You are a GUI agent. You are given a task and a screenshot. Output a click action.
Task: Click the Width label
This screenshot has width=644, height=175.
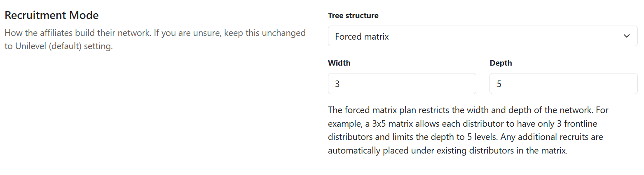(339, 63)
